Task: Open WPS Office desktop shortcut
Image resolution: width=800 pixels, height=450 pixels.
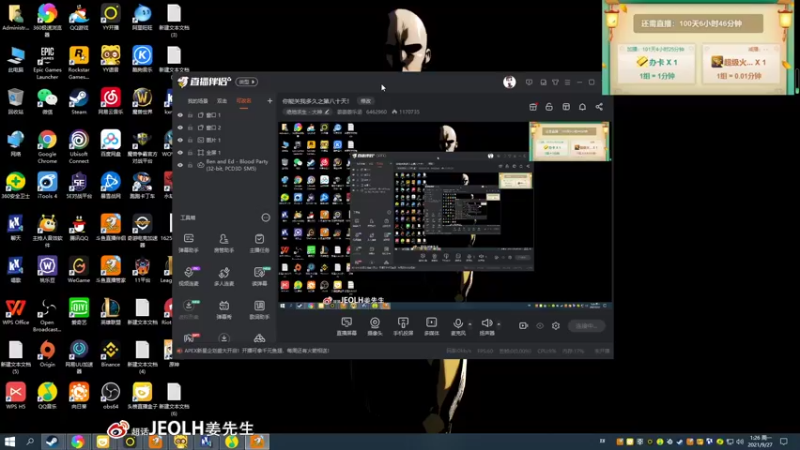Action: [15, 312]
